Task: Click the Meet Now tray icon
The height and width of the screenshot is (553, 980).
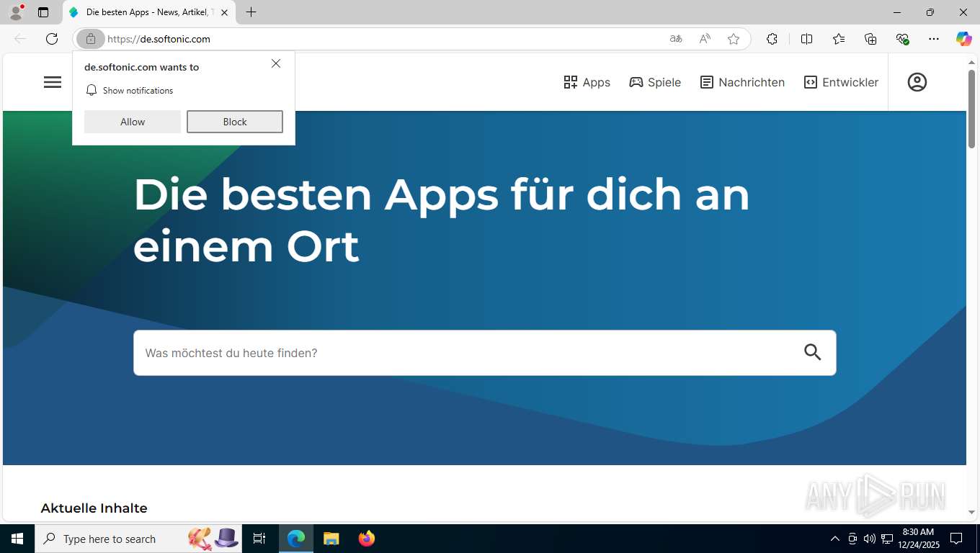Action: tap(852, 539)
